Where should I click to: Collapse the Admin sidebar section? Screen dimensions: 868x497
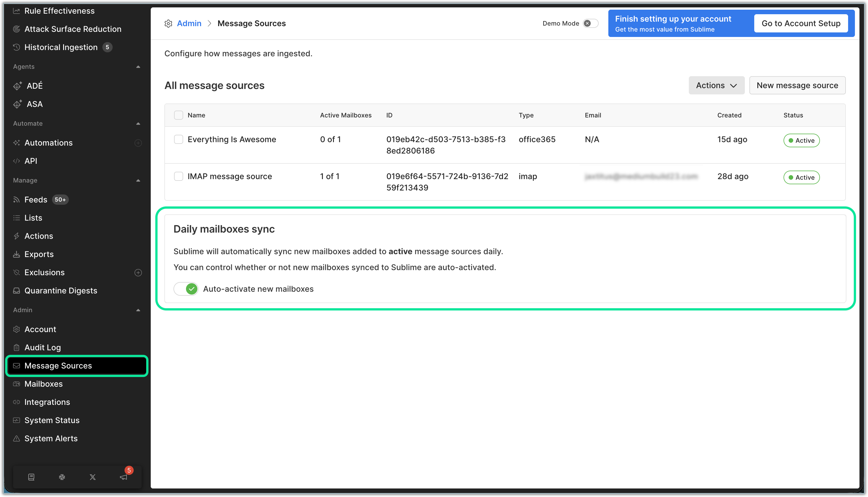coord(138,310)
